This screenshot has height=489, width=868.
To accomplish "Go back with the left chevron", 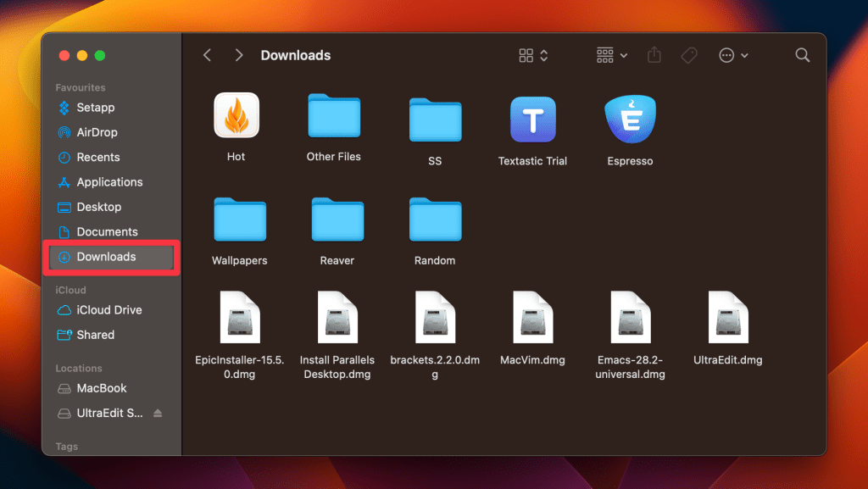I will (x=207, y=55).
